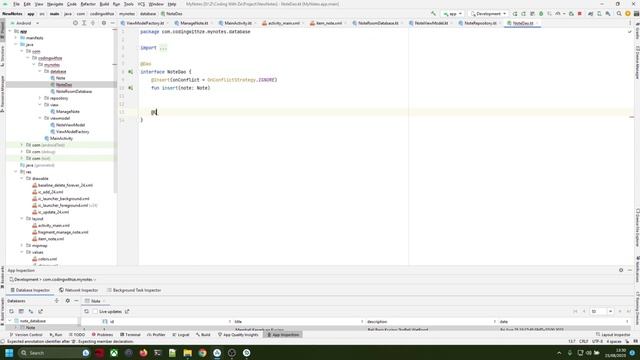Click the open new query tab icon
The height and width of the screenshot is (360, 640).
21,311
